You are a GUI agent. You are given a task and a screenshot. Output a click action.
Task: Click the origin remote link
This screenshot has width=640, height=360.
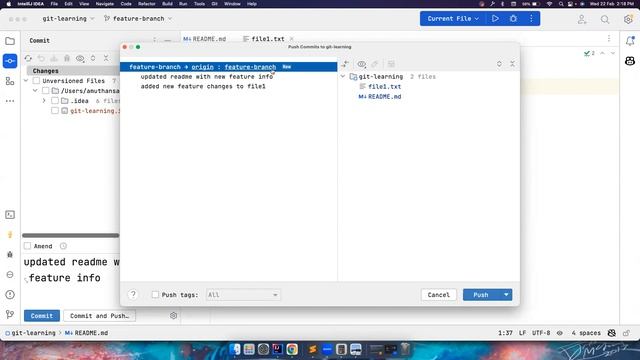(x=202, y=67)
